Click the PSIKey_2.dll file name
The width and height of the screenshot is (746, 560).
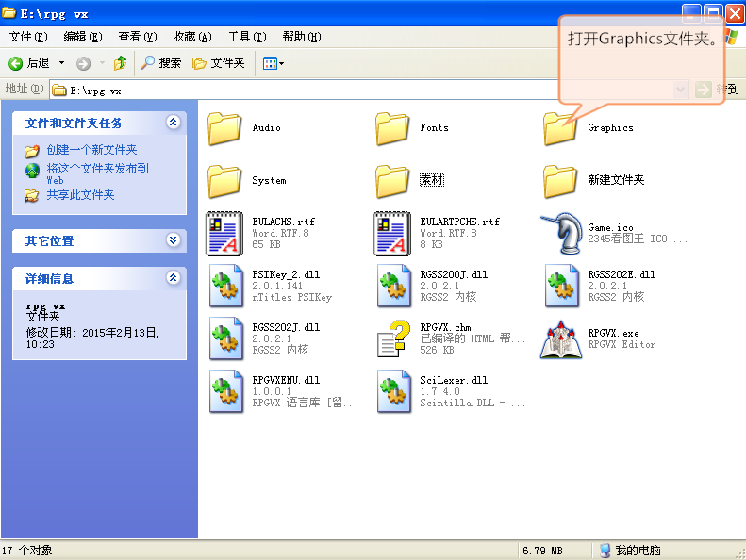point(286,274)
